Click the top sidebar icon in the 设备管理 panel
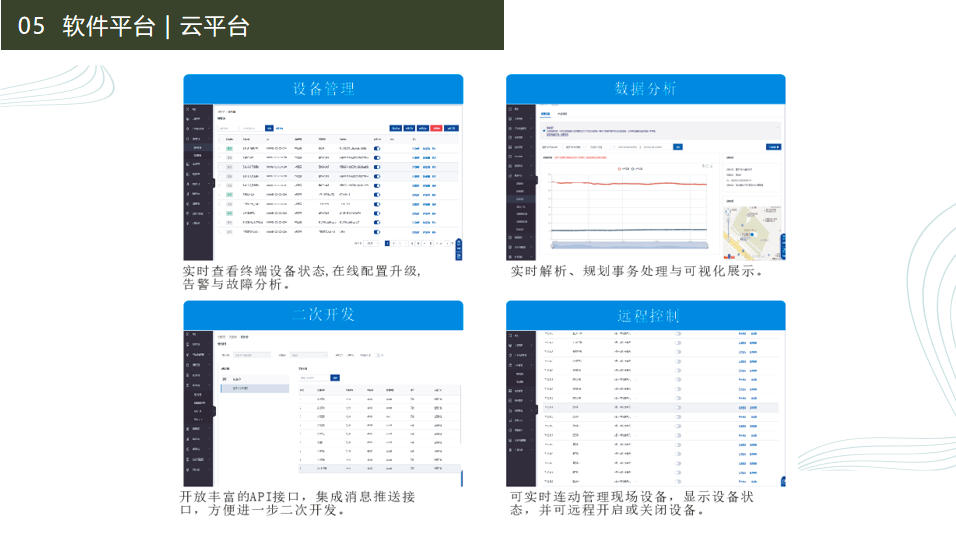956x534 pixels. (x=189, y=109)
